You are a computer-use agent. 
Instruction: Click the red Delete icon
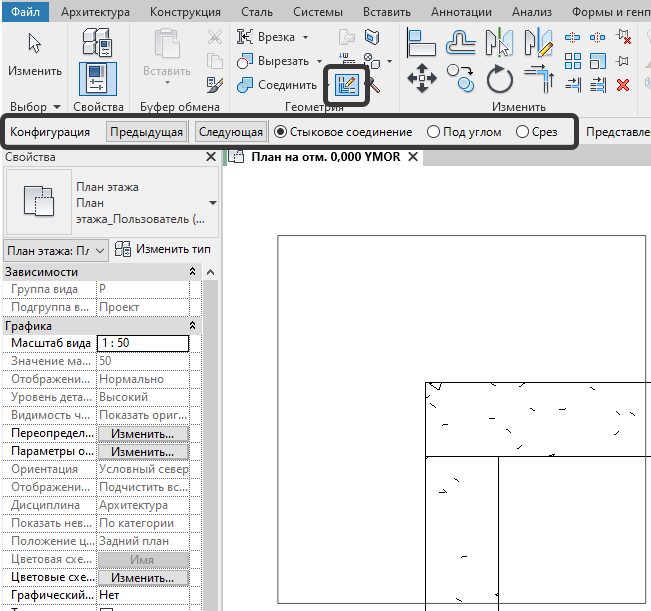tap(624, 85)
